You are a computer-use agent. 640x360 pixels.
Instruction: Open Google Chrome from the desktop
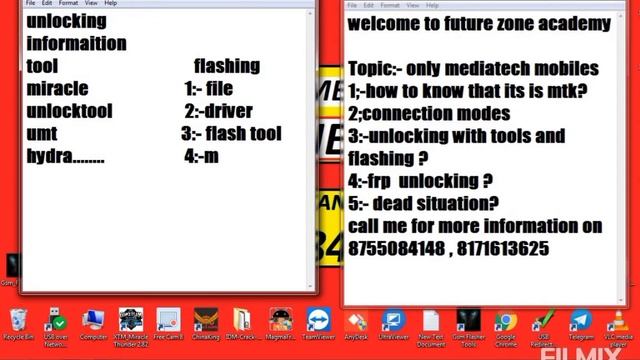(506, 327)
